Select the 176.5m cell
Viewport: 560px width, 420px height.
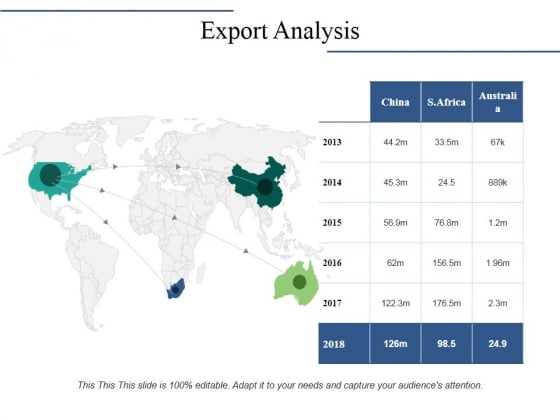point(446,303)
